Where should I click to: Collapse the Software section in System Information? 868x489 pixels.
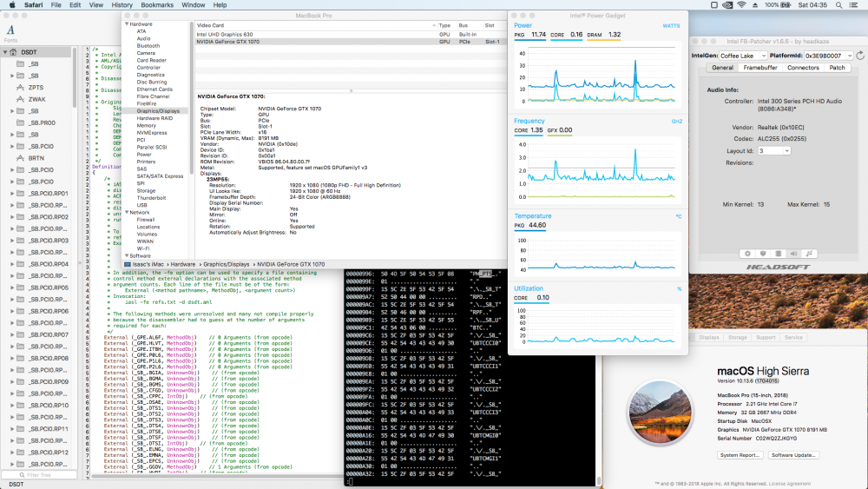(x=127, y=256)
